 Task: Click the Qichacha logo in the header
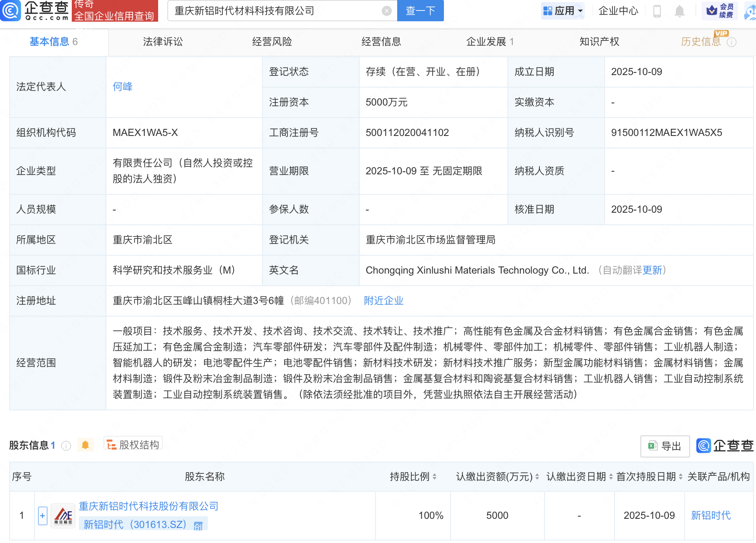(35, 10)
